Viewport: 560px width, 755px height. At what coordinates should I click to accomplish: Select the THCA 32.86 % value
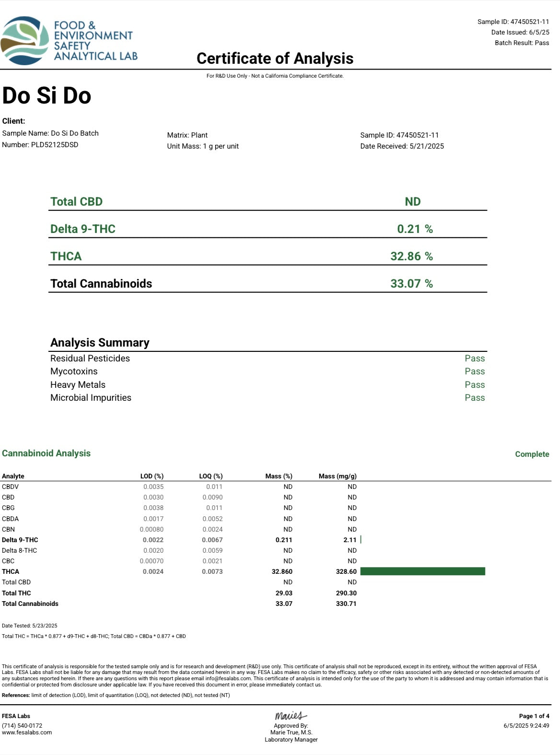[x=411, y=256]
